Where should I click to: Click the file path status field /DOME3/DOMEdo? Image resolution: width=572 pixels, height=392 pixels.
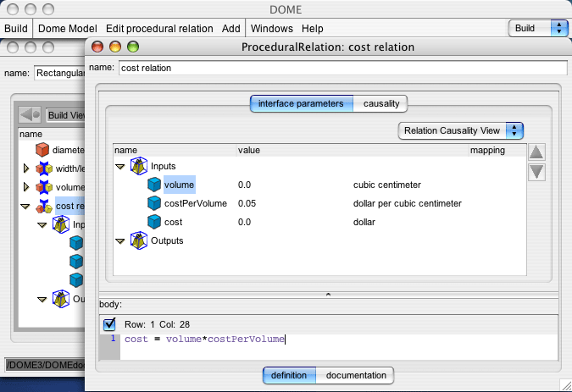[x=45, y=365]
